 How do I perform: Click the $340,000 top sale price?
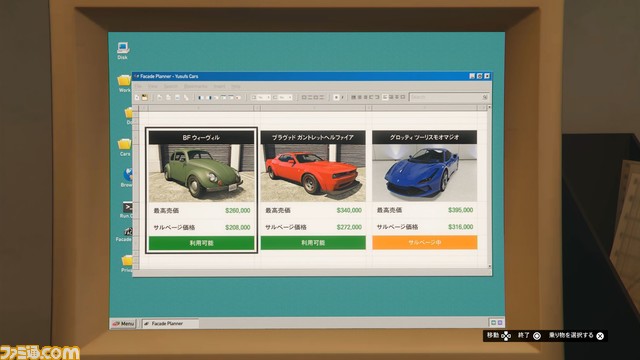pos(349,210)
